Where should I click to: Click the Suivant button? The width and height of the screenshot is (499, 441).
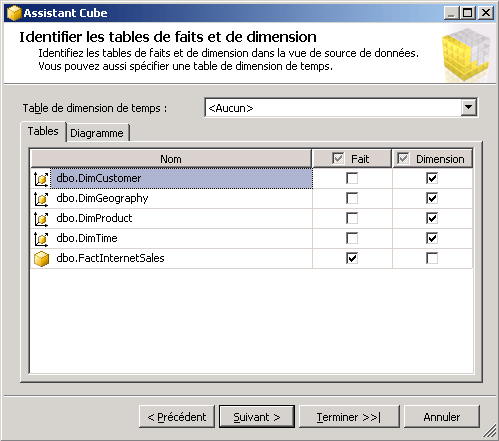click(257, 417)
